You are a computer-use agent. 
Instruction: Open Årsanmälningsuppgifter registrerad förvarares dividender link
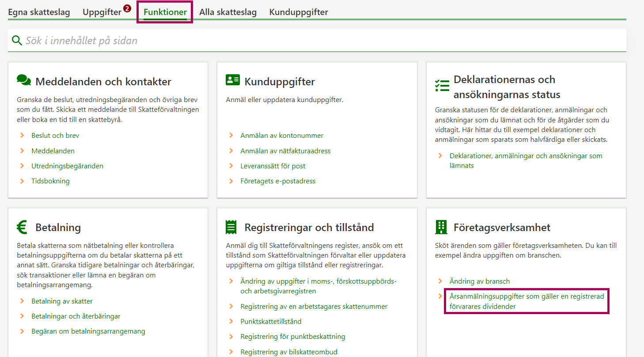pos(527,301)
